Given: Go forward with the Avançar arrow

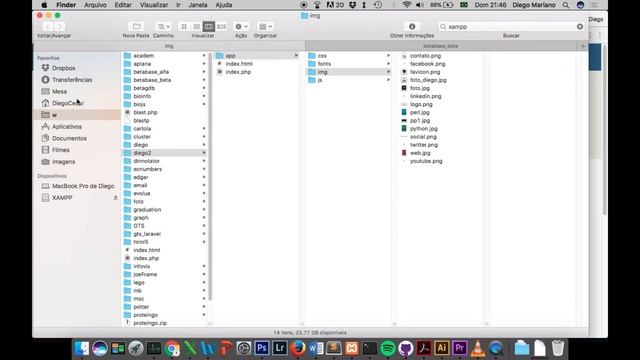Looking at the screenshot, I should (59, 27).
